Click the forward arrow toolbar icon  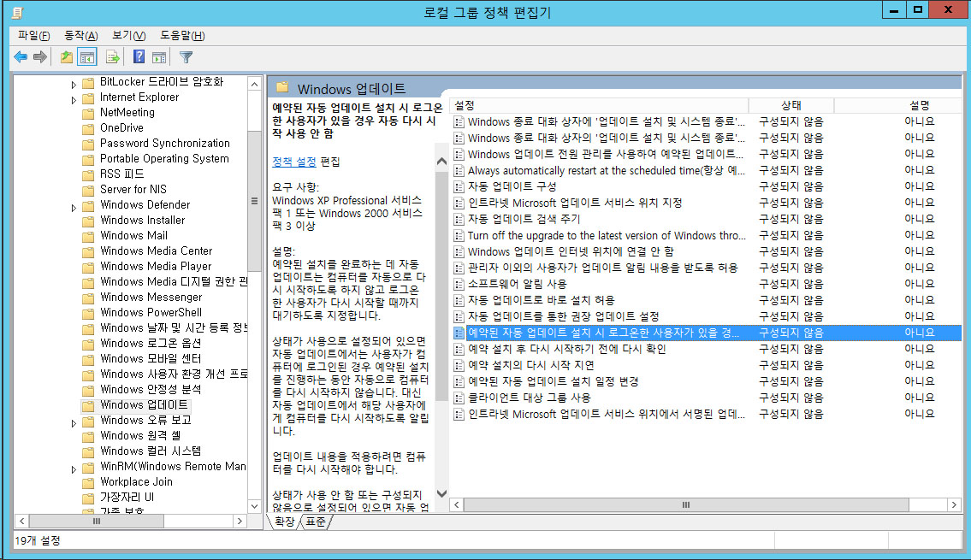[40, 57]
